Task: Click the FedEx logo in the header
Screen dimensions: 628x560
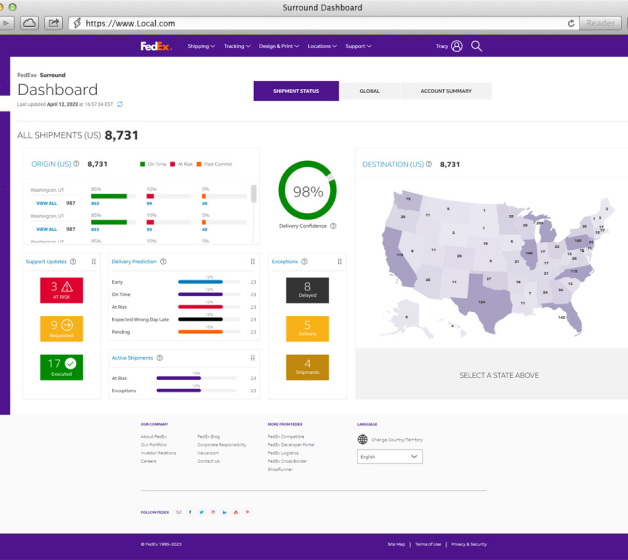Action: (x=156, y=46)
